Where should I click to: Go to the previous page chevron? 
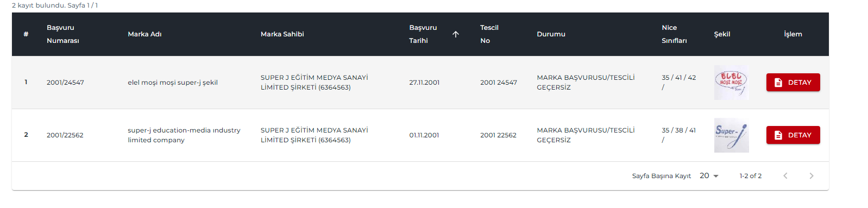785,176
